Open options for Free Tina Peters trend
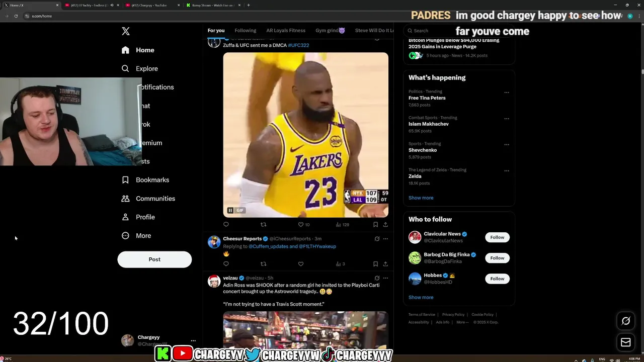Screen dimensions: 644x362 (507, 93)
